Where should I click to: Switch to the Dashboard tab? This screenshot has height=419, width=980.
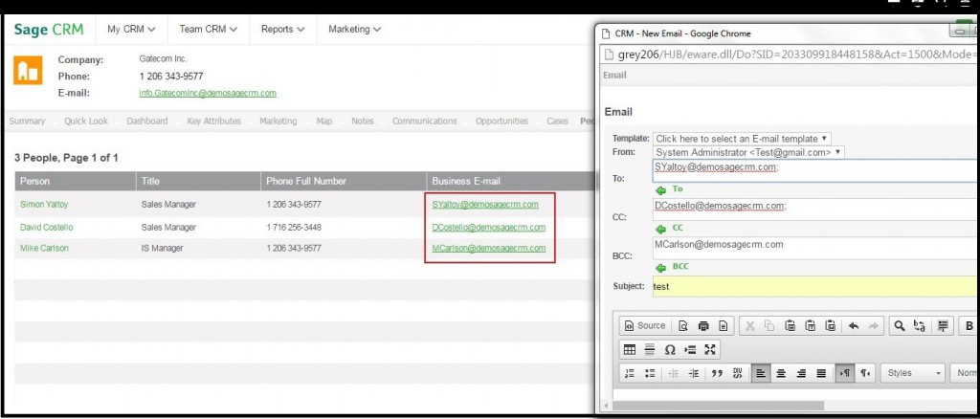[x=146, y=121]
